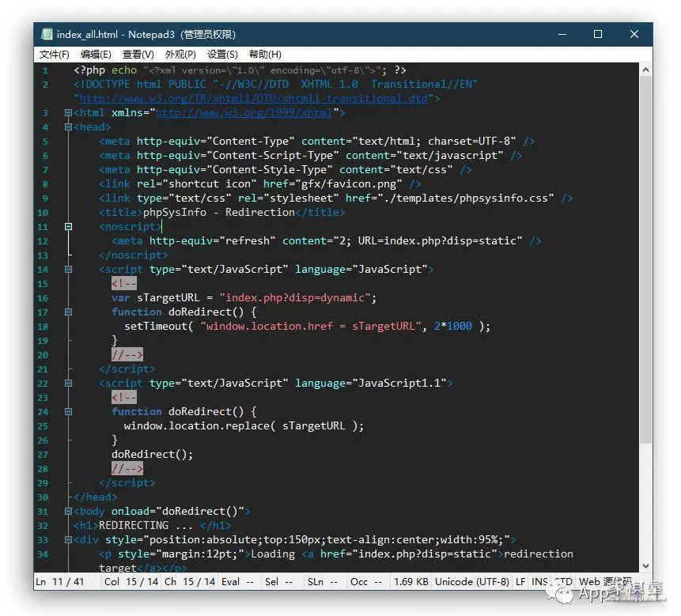This screenshot has height=616, width=681.
Task: Click the Notepad3 app icon in title bar
Action: (x=47, y=34)
